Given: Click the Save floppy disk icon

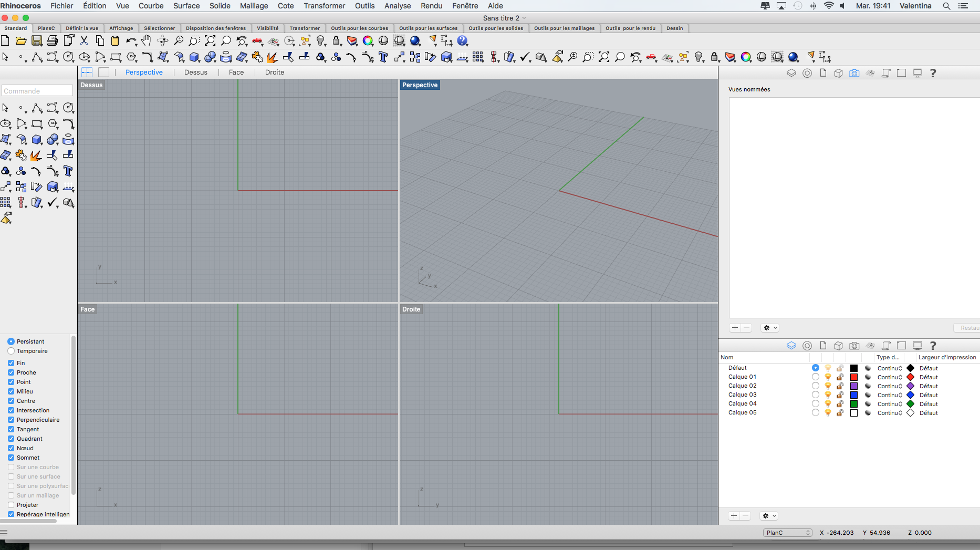Looking at the screenshot, I should click(37, 41).
